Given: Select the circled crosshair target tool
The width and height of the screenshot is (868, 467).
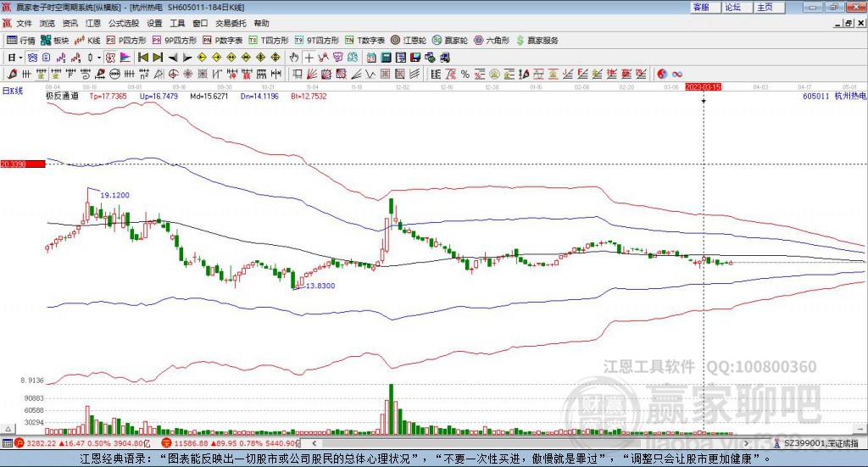Looking at the screenshot, I should point(173,74).
